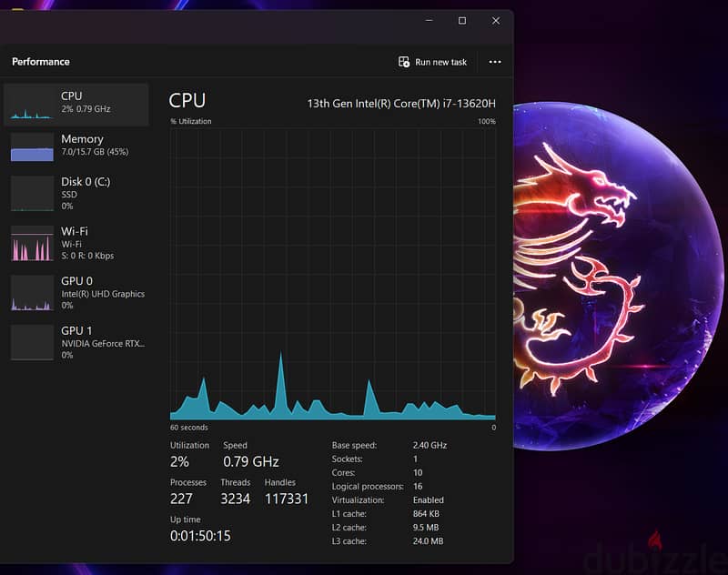Close the Task Manager window

[496, 21]
